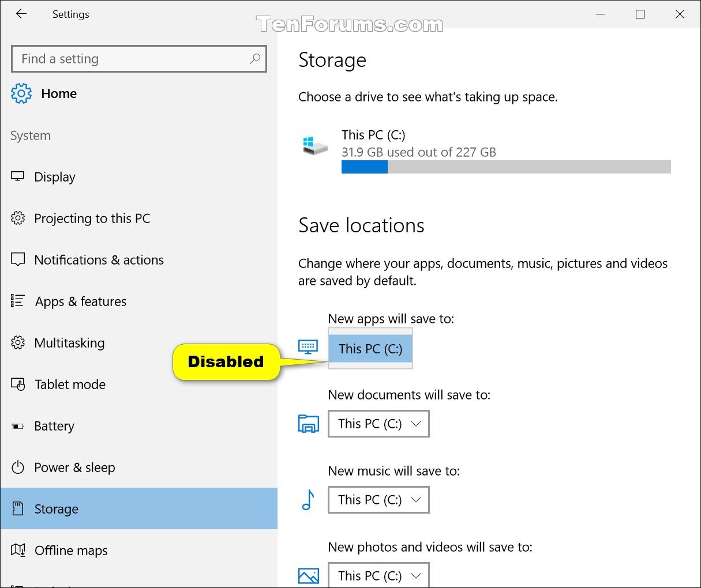Image resolution: width=701 pixels, height=588 pixels.
Task: Expand the New photos and videos dropdown
Action: coord(378,575)
